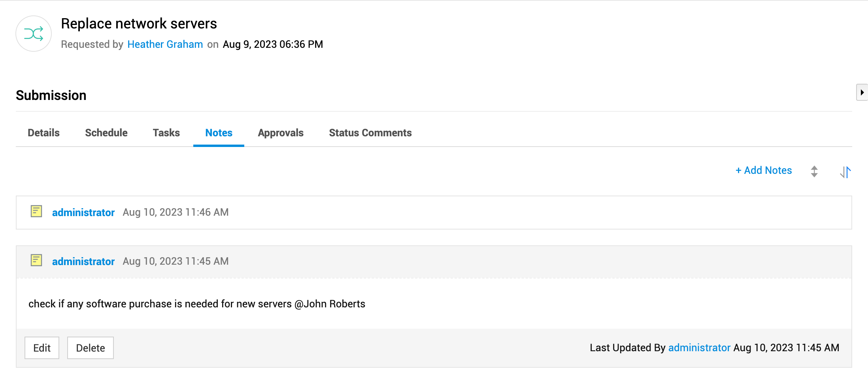Open requester Heather Graham's profile link
The width and height of the screenshot is (868, 384).
click(165, 44)
